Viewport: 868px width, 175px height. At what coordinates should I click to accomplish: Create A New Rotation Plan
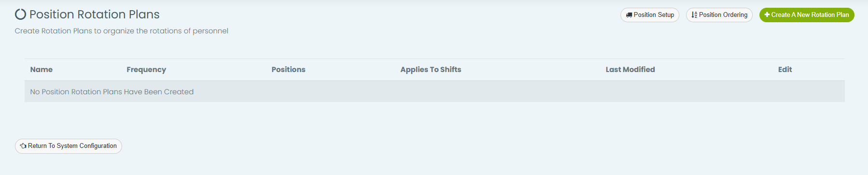[x=807, y=15]
